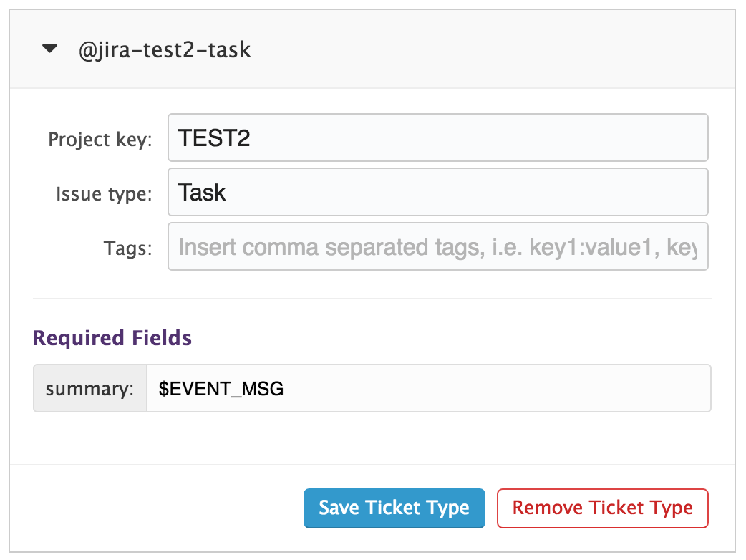The height and width of the screenshot is (560, 746).
Task: Select the Project key input containing TEST2
Action: (437, 137)
